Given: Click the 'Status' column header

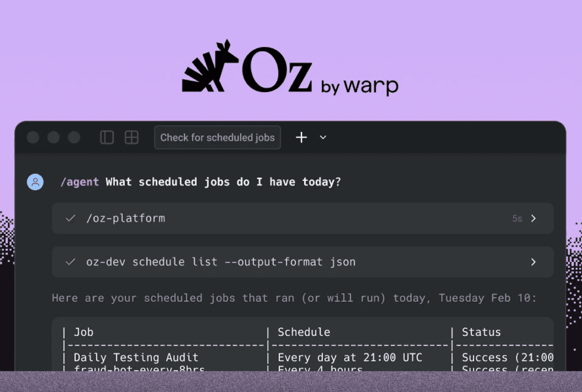Looking at the screenshot, I should click(481, 333).
